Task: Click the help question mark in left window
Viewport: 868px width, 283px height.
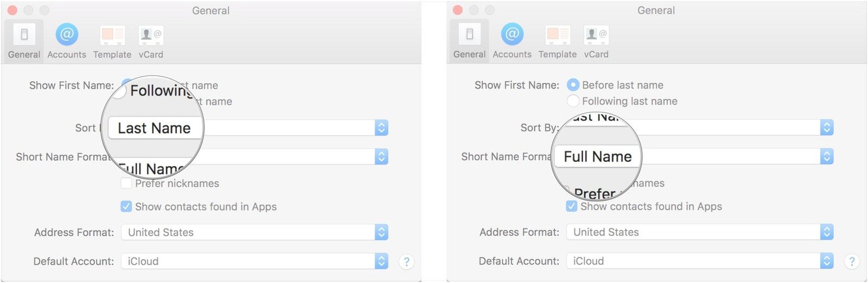Action: (x=406, y=262)
